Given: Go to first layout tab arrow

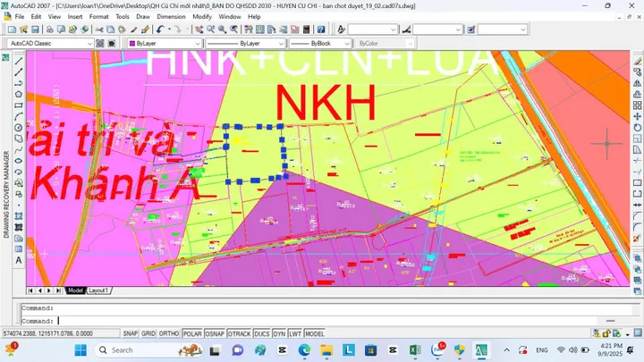Looking at the screenshot, I should click(30, 290).
